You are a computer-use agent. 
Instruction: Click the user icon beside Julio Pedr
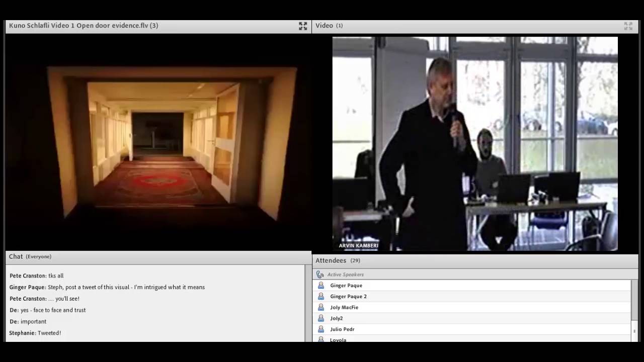pos(321,329)
